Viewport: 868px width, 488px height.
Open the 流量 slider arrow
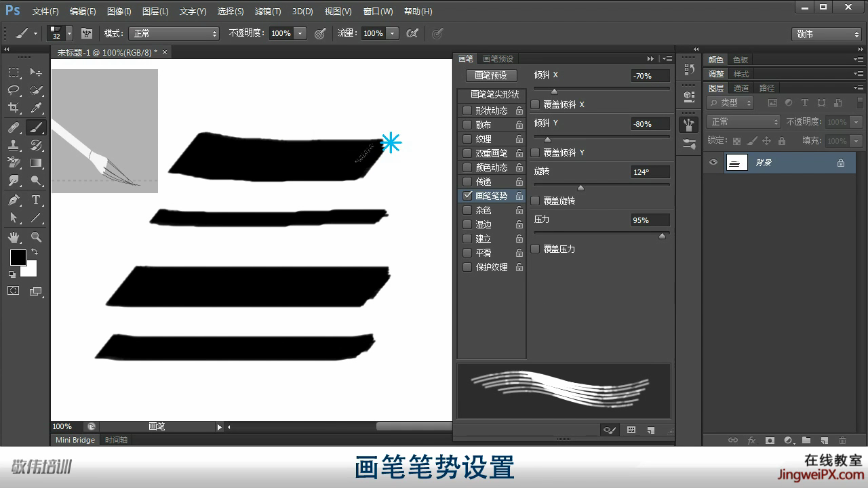pos(393,33)
